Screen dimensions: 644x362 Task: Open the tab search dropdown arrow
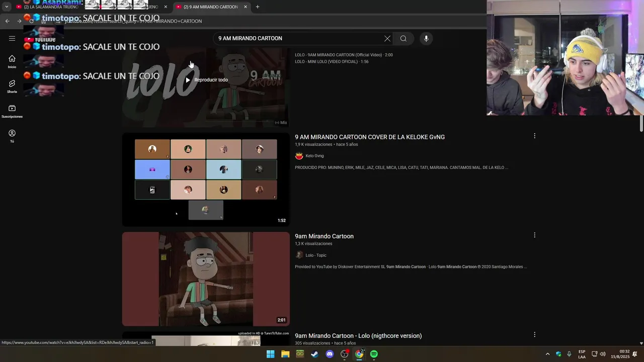(x=7, y=7)
